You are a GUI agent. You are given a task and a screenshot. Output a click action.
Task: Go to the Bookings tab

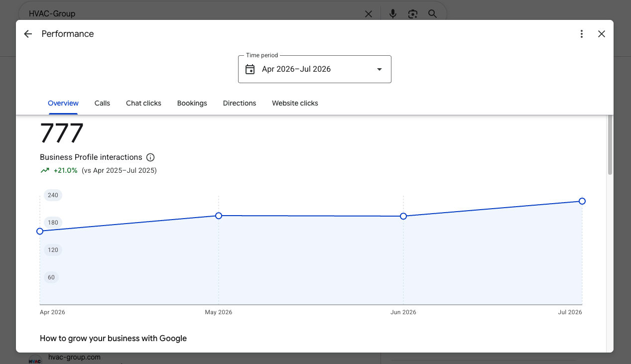point(192,103)
